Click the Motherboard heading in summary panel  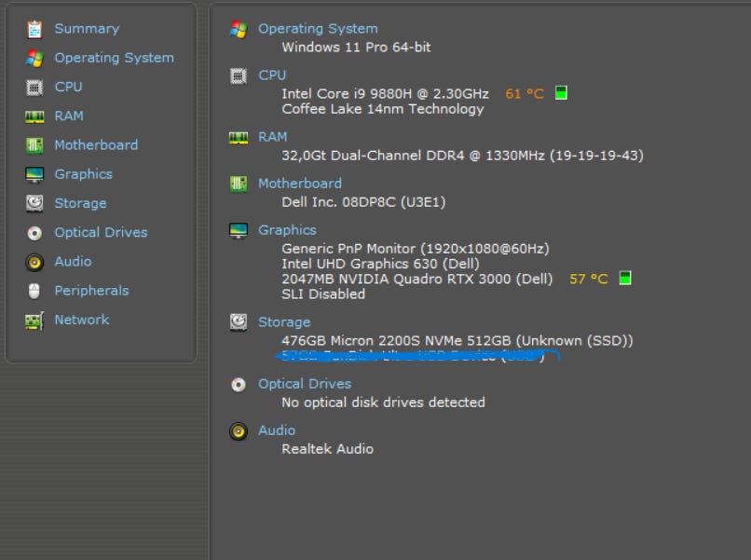tap(300, 184)
